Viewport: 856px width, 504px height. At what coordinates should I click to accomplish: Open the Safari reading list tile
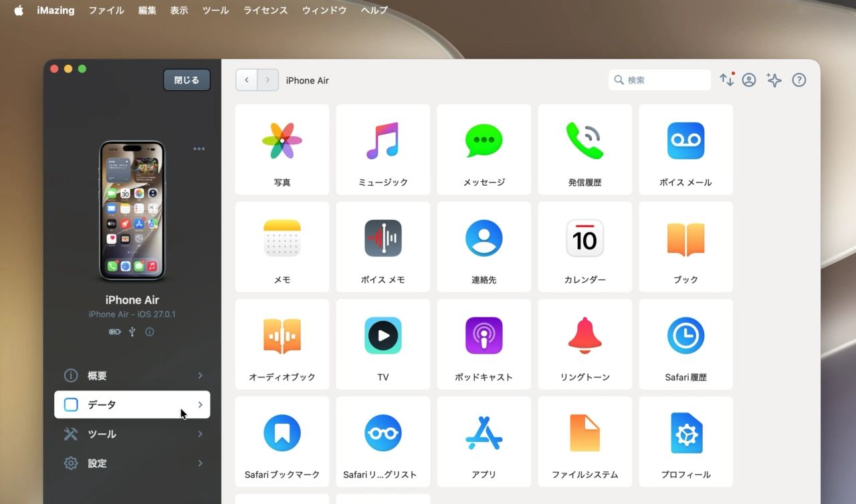(383, 442)
